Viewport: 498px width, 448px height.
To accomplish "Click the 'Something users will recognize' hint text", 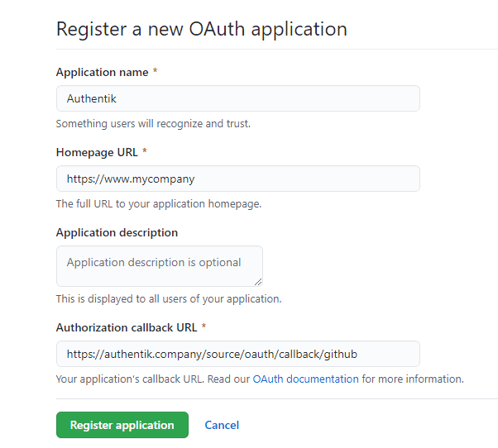I will coord(153,124).
